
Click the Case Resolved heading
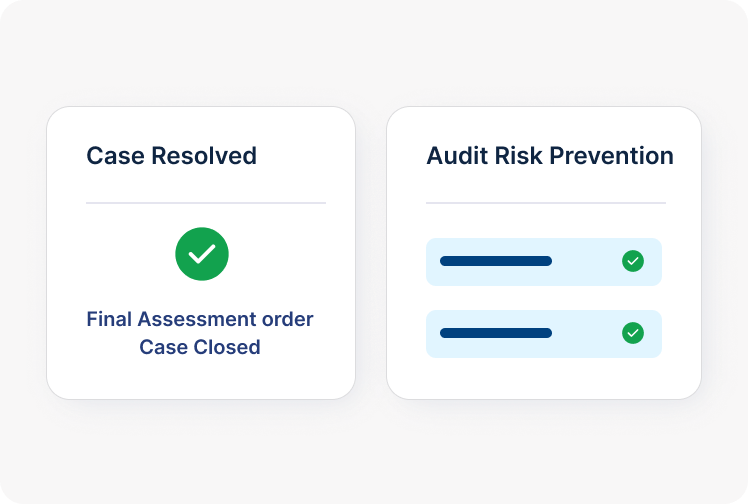pyautogui.click(x=171, y=156)
